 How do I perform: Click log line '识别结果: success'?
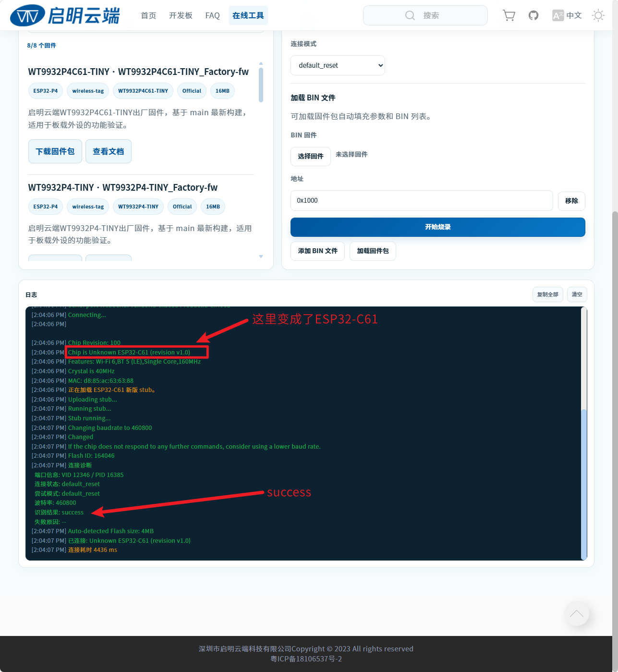(x=59, y=513)
